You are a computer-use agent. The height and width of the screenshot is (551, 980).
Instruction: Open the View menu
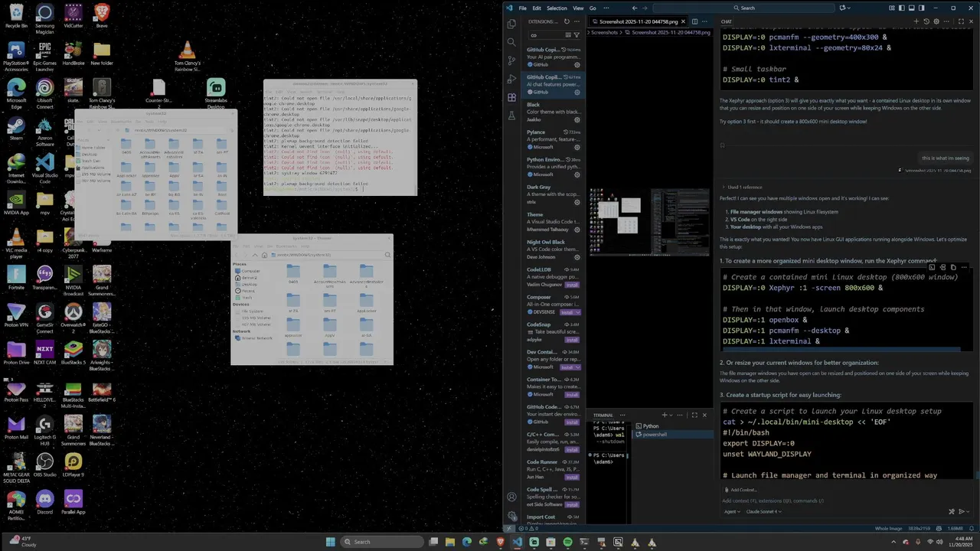(x=578, y=8)
